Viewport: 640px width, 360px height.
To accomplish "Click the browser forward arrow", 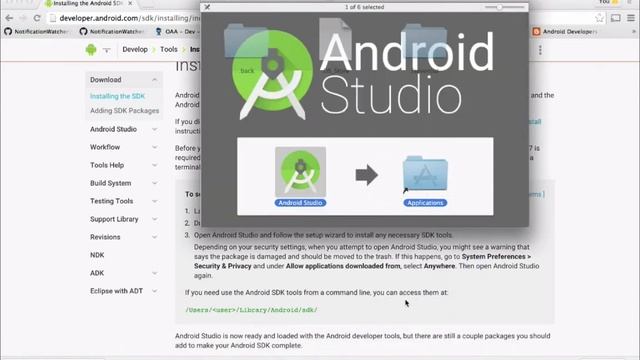I will [x=23, y=18].
